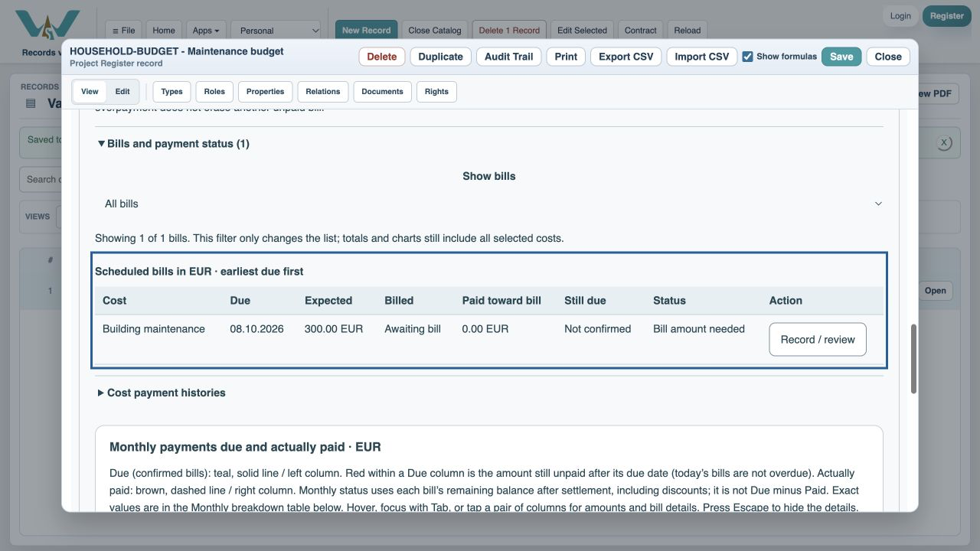The image size is (980, 551).
Task: Open the Documents tab
Action: (382, 92)
